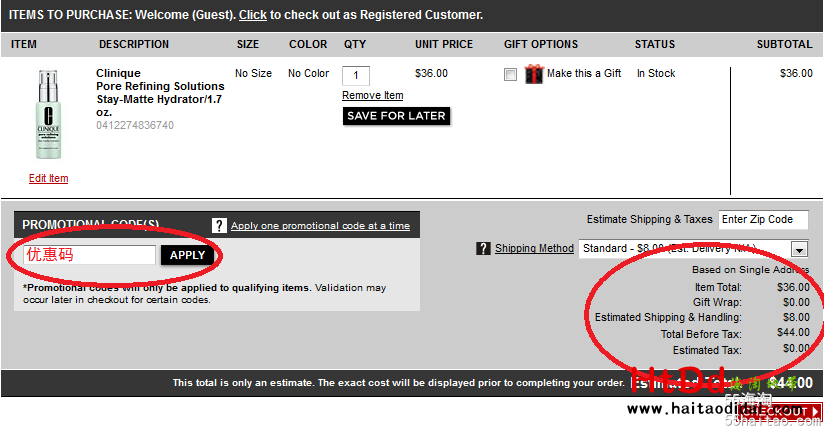Viewport: 824px width, 429px height.
Task: Click the 'Estimate Shipping & Taxes' label
Action: pos(650,219)
